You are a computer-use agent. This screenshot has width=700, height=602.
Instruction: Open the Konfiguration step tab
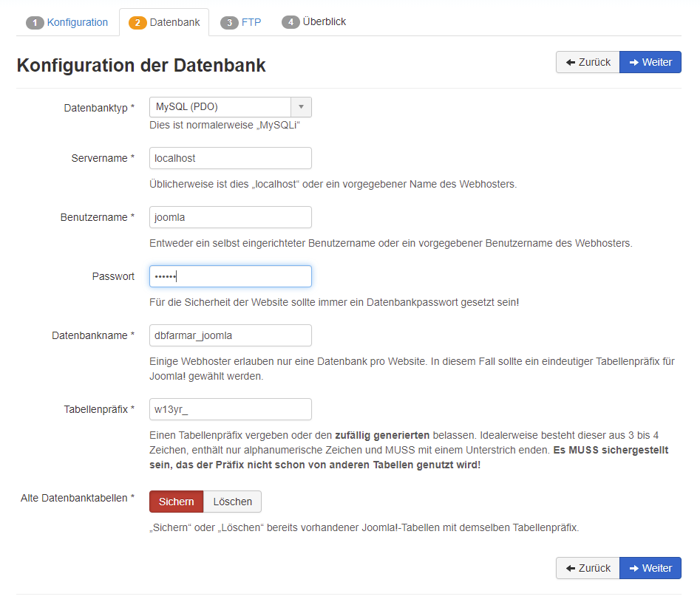67,22
